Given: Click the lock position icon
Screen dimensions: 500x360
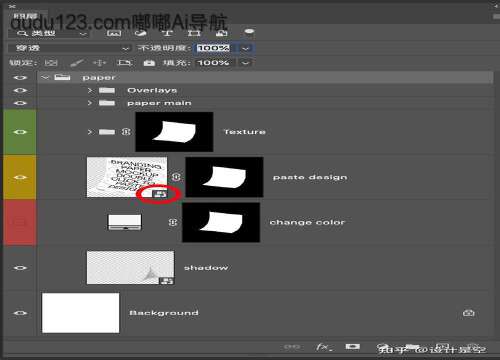Looking at the screenshot, I should [x=99, y=63].
